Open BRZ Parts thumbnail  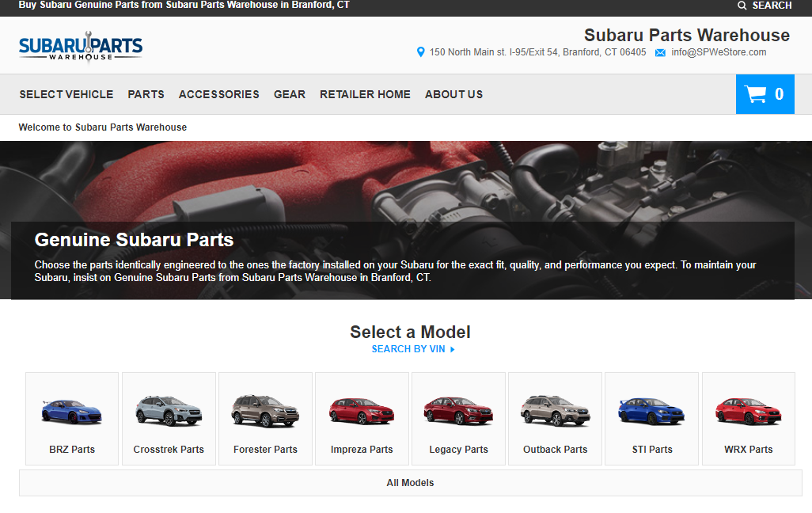(x=71, y=418)
